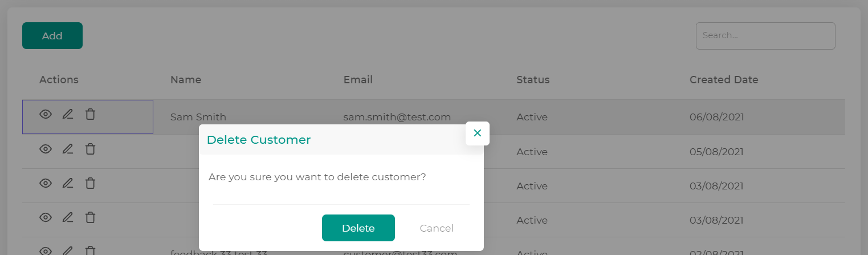Sort by Created Date column header
The image size is (868, 255).
coord(724,80)
